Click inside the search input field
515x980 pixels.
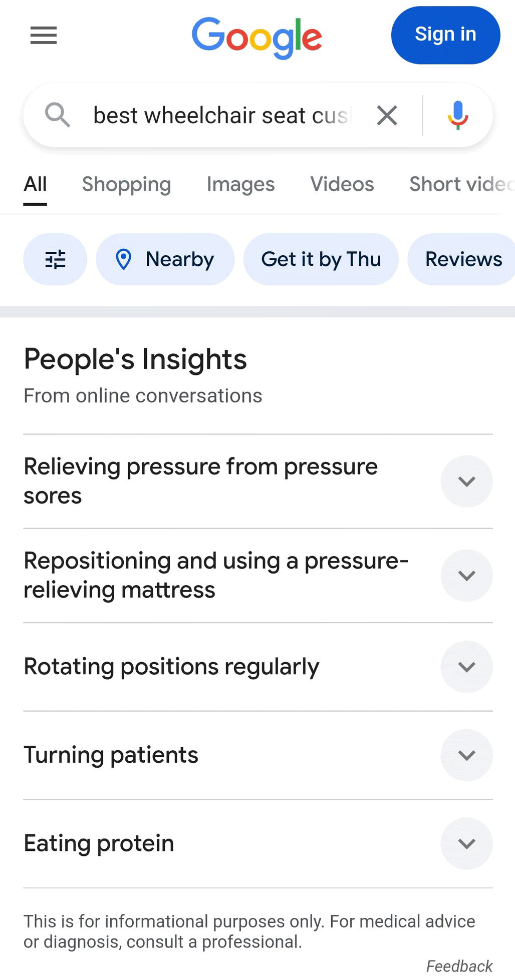point(215,115)
